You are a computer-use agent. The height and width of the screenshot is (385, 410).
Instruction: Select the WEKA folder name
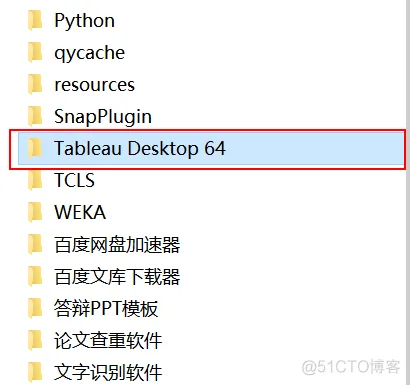click(80, 212)
